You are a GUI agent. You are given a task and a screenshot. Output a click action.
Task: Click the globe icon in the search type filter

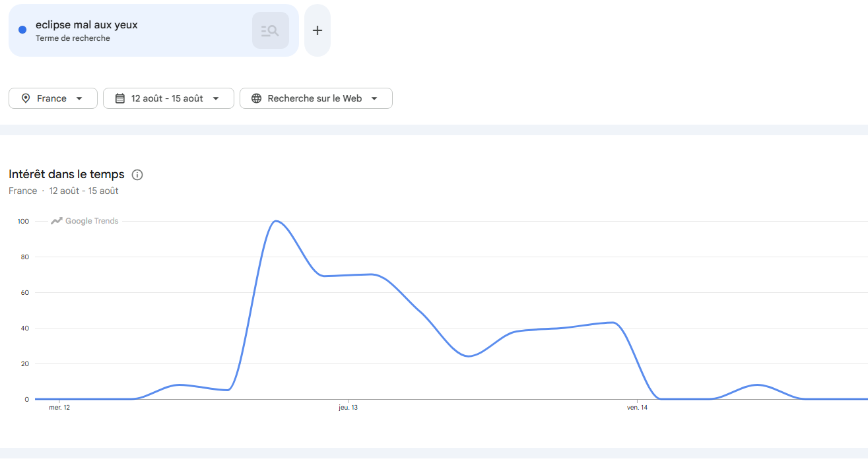[x=257, y=98]
